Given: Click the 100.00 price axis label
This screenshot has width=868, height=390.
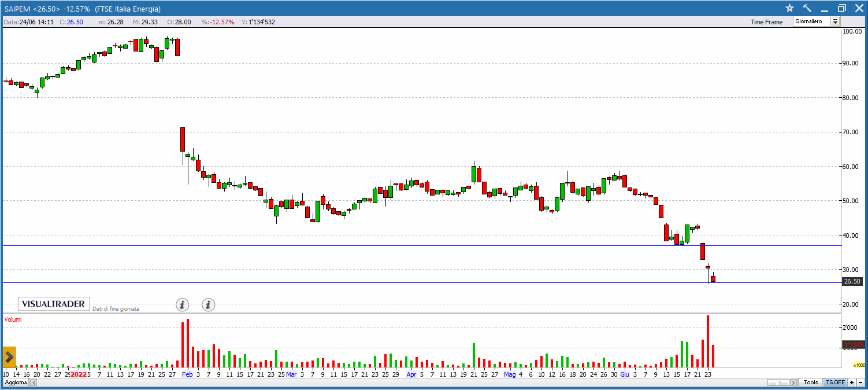Looking at the screenshot, I should pyautogui.click(x=852, y=31).
